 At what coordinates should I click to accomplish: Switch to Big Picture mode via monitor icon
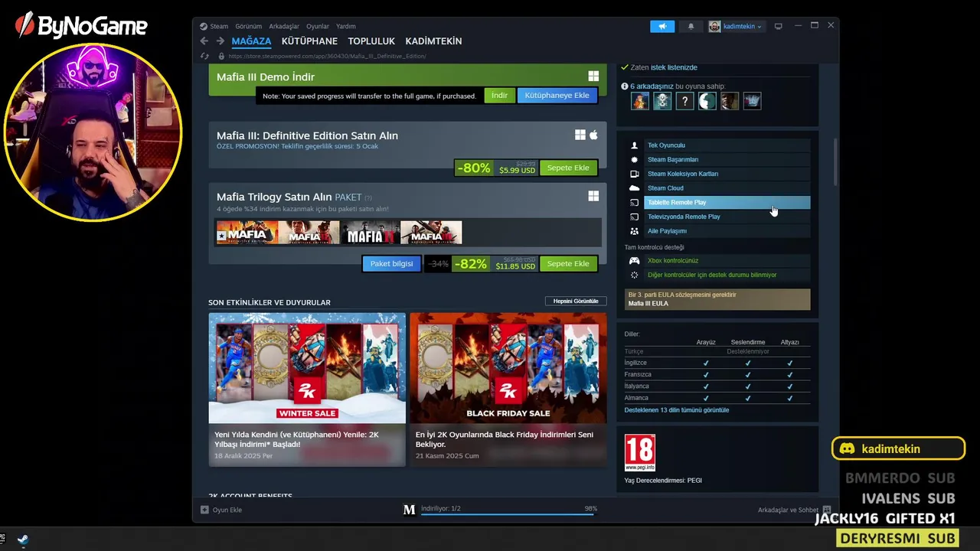tap(779, 26)
